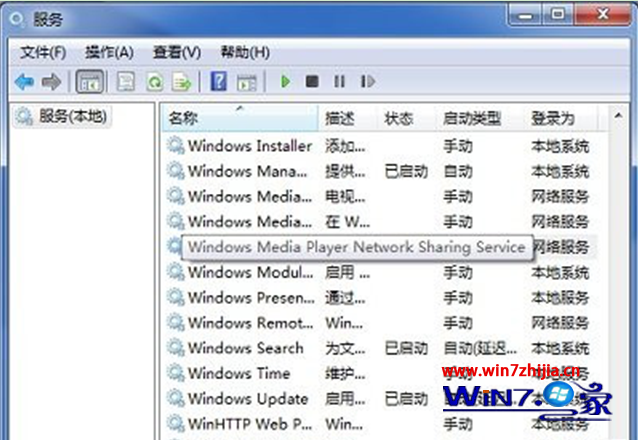Select the Windows Search service row

pos(380,348)
